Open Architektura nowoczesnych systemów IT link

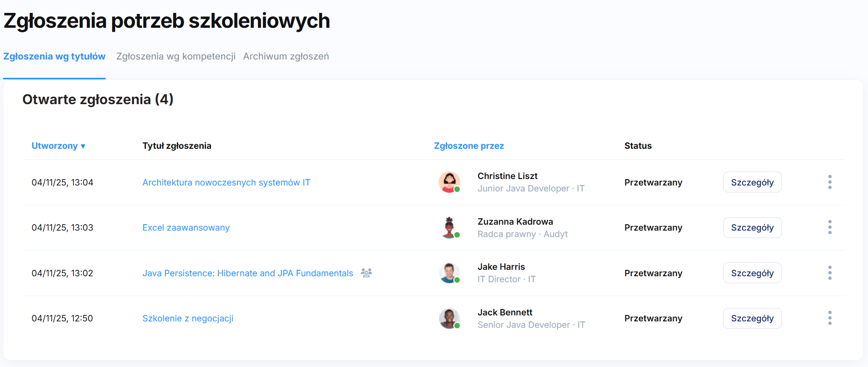(226, 183)
